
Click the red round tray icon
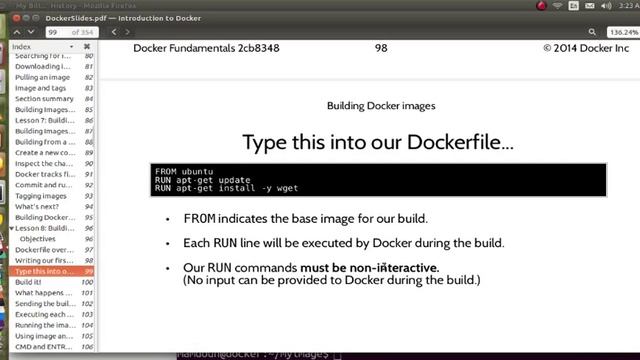(x=541, y=6)
